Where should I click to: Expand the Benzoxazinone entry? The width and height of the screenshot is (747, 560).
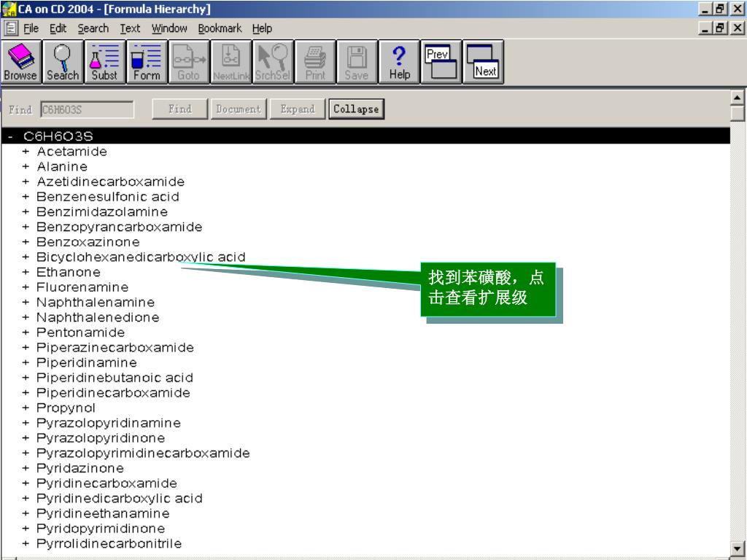point(26,242)
